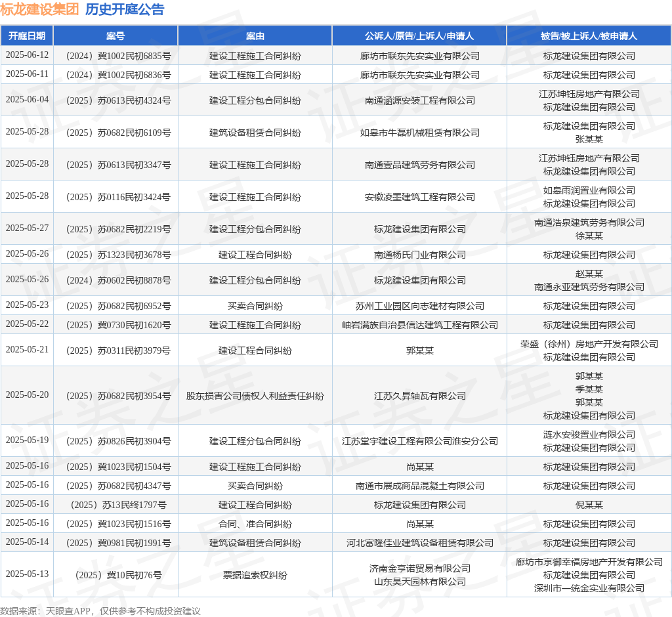
Task: Click defendant 荣盛（徐州）房地产开发有限公司
Action: 589,344
